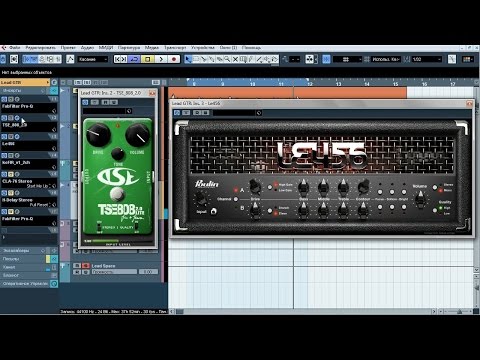Image resolution: width=480 pixels, height=360 pixels.
Task: Click the automation panel icon in toolbar
Action: click(70, 59)
